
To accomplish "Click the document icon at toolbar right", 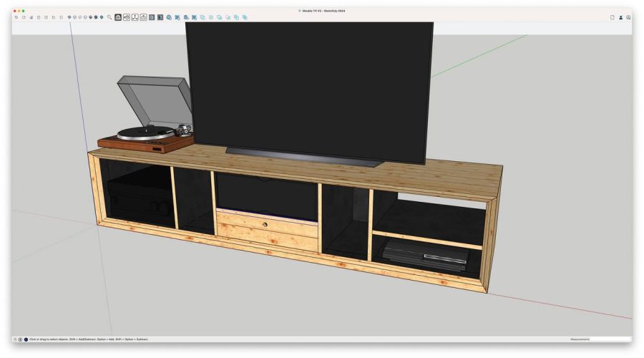I will click(612, 17).
